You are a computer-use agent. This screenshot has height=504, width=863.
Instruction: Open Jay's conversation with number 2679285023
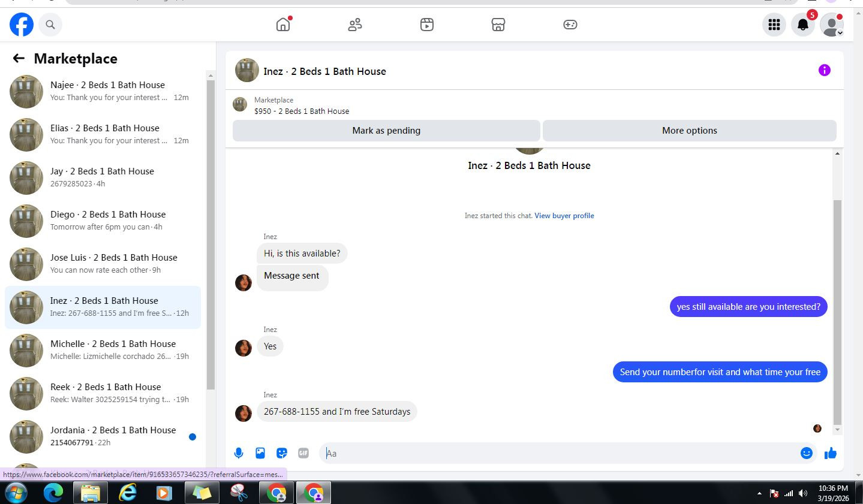coord(103,178)
